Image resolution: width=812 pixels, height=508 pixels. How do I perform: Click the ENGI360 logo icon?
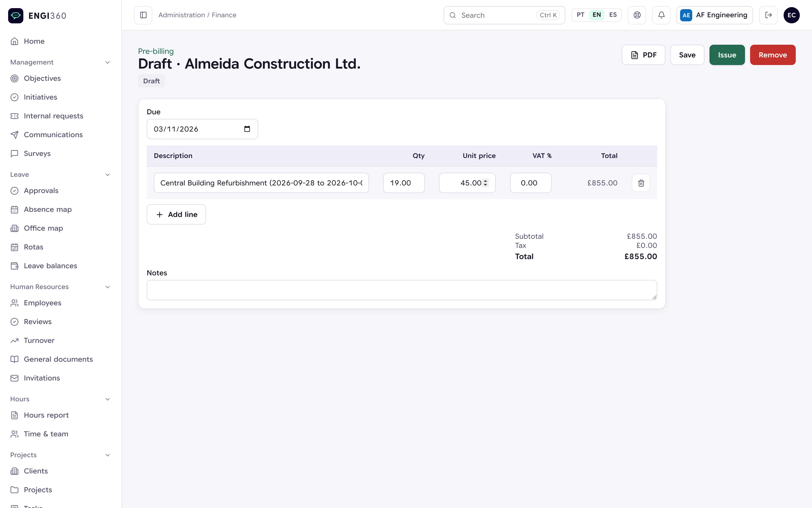point(16,15)
